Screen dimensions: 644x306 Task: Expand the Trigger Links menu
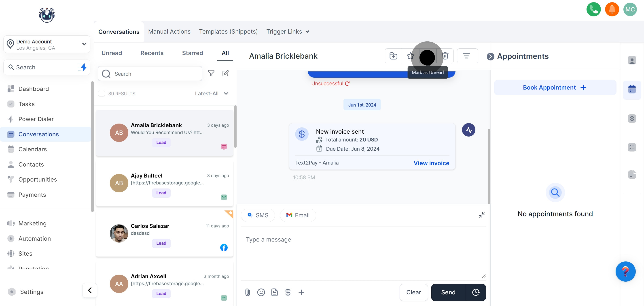(288, 32)
